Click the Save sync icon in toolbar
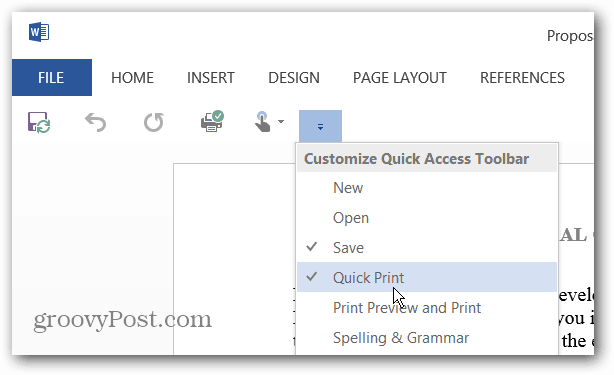This screenshot has height=375, width=614. tap(39, 123)
